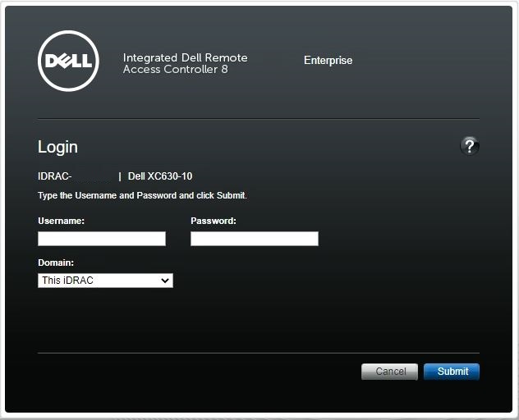Image resolution: width=519 pixels, height=420 pixels.
Task: Click the Username label
Action: tap(61, 221)
